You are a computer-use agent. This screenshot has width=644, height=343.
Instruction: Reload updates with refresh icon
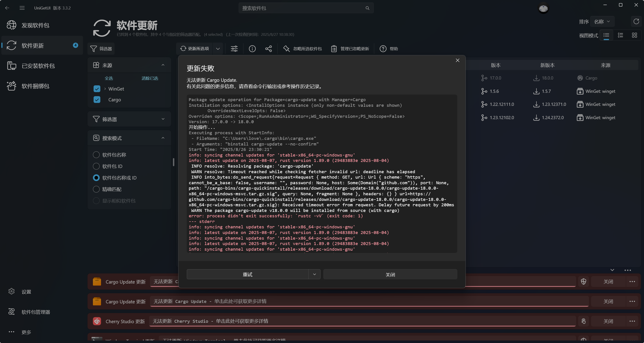point(636,21)
